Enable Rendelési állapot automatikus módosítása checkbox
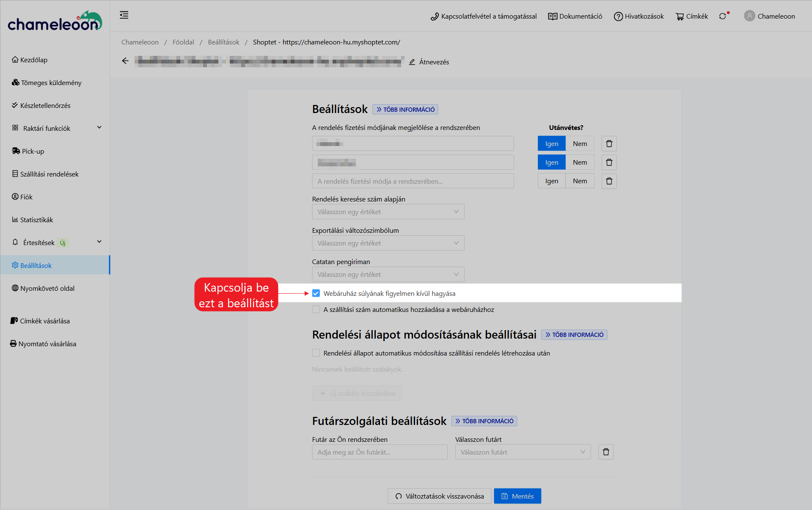The height and width of the screenshot is (510, 812). point(316,353)
